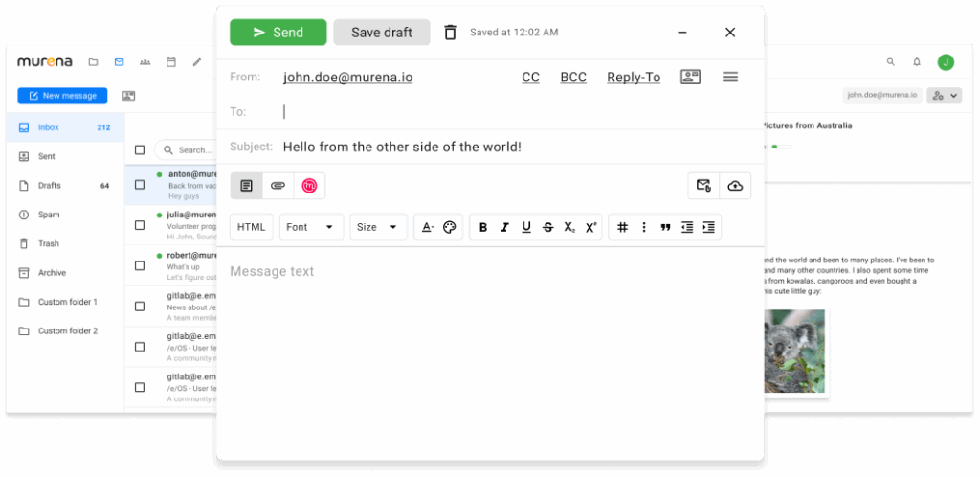Apply bold formatting
The width and height of the screenshot is (980, 477).
pyautogui.click(x=482, y=227)
